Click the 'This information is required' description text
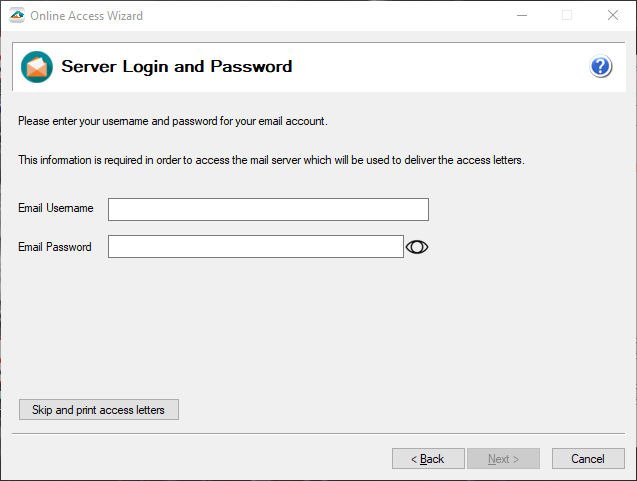Image resolution: width=637 pixels, height=481 pixels. pyautogui.click(x=271, y=160)
